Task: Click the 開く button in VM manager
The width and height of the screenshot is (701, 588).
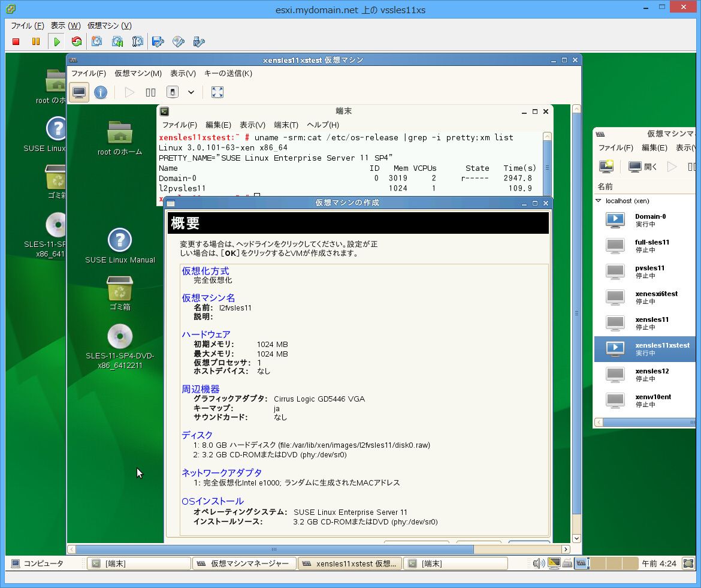Action: pos(642,167)
